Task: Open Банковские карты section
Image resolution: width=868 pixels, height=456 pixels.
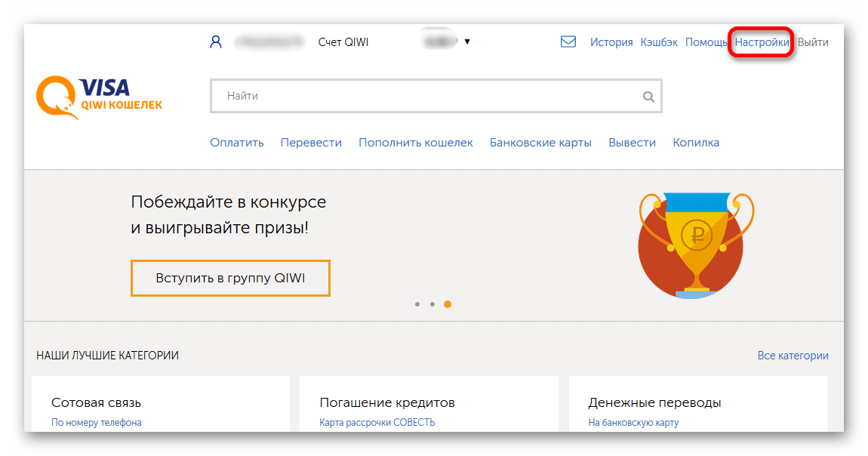Action: point(540,143)
